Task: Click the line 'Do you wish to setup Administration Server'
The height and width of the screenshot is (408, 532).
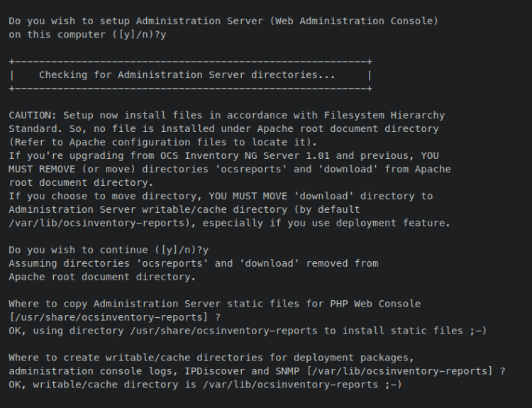Action: click(x=223, y=21)
